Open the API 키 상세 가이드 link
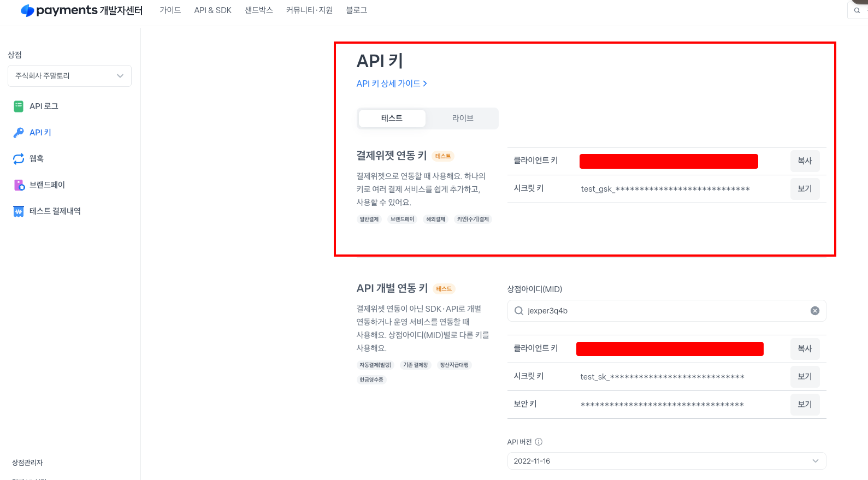Image resolution: width=868 pixels, height=480 pixels. coord(392,84)
